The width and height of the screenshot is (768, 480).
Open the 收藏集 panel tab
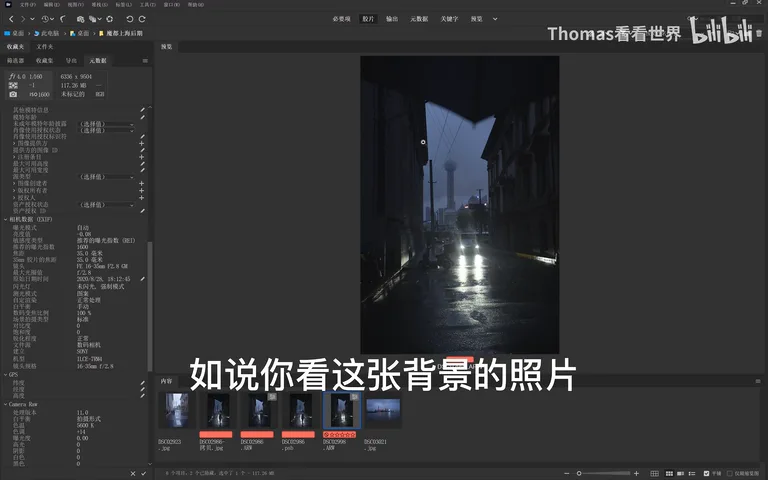[44, 61]
